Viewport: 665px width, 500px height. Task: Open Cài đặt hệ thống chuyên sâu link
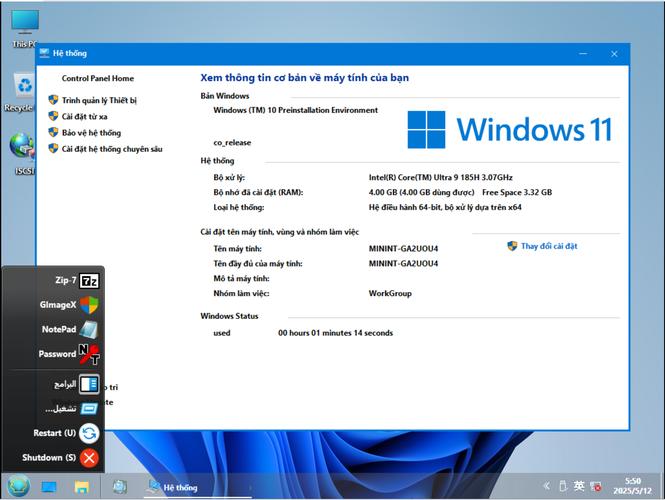pyautogui.click(x=112, y=149)
